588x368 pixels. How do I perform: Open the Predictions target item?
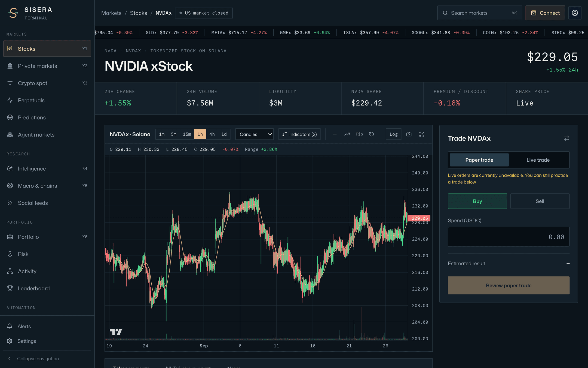click(x=47, y=117)
